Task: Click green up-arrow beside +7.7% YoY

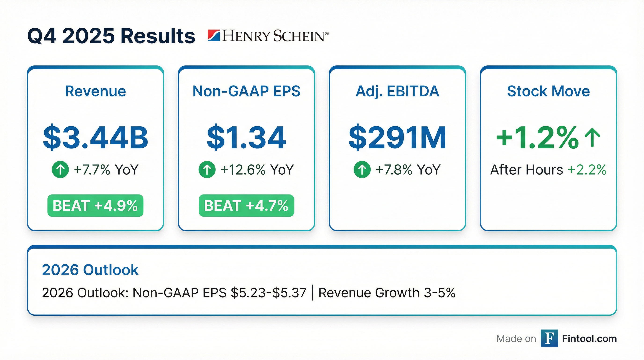Action: (x=60, y=169)
